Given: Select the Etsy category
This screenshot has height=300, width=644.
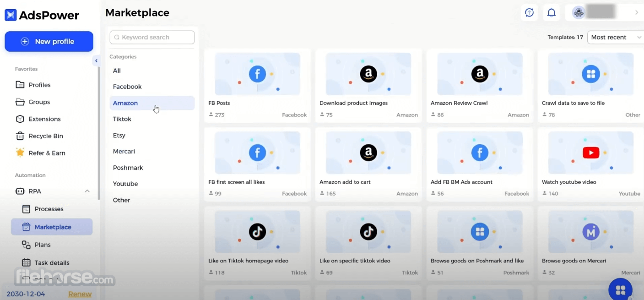Looking at the screenshot, I should click(152, 136).
